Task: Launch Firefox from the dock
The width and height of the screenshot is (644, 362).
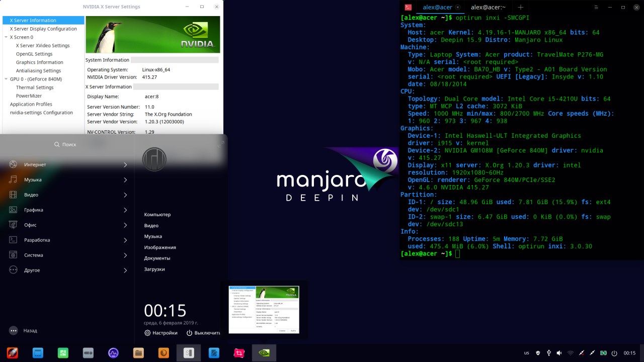Action: [164, 353]
